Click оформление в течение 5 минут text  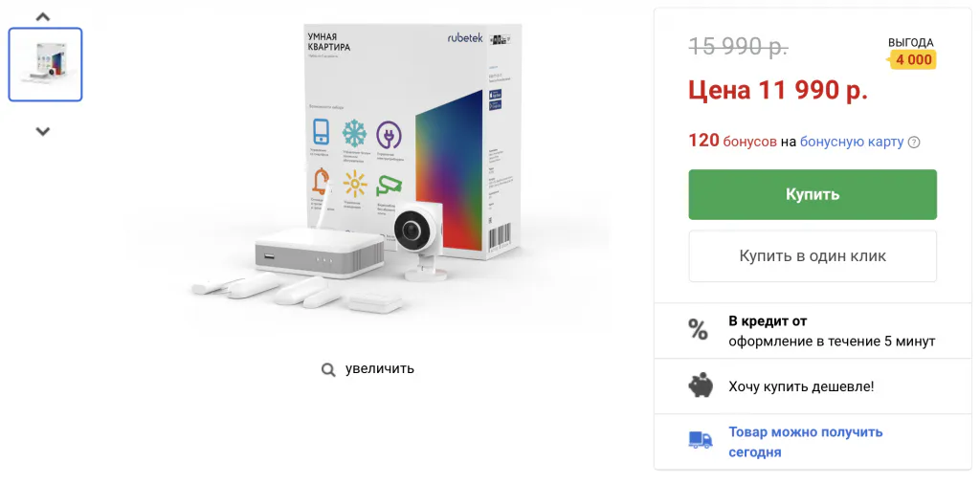click(832, 342)
